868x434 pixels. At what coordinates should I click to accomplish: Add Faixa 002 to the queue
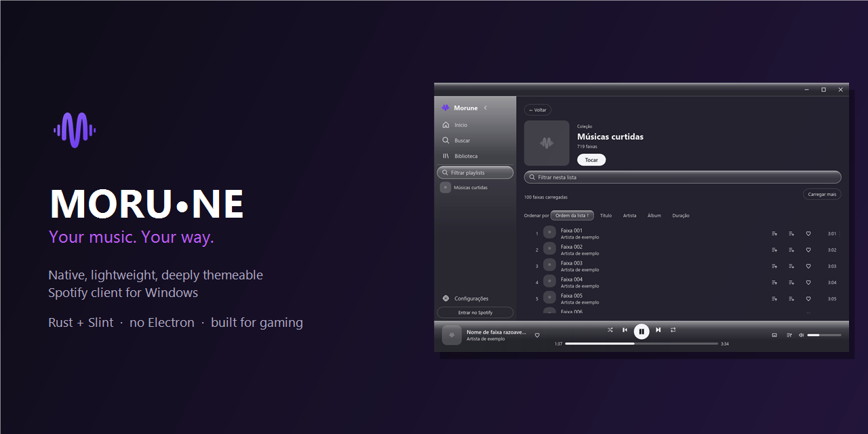click(791, 250)
